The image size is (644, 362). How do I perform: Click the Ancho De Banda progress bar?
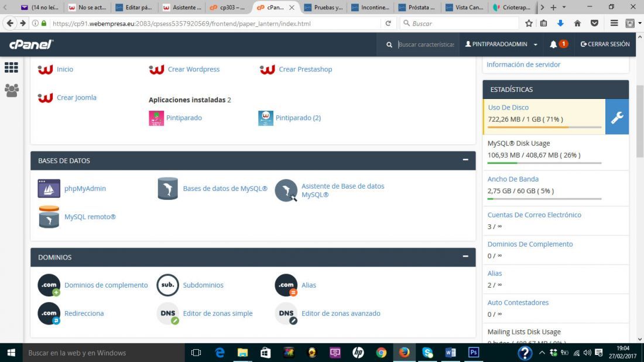tap(544, 199)
